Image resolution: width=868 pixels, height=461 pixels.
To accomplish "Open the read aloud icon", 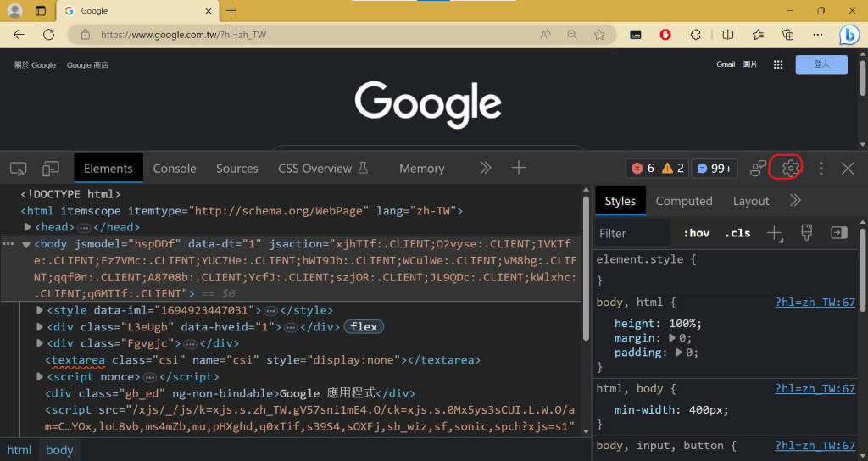I will (545, 34).
